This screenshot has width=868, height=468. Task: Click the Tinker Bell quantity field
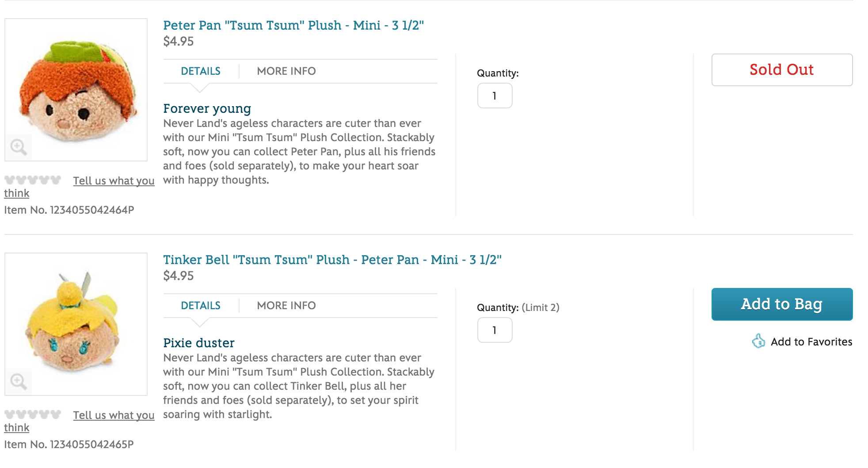[x=495, y=330]
